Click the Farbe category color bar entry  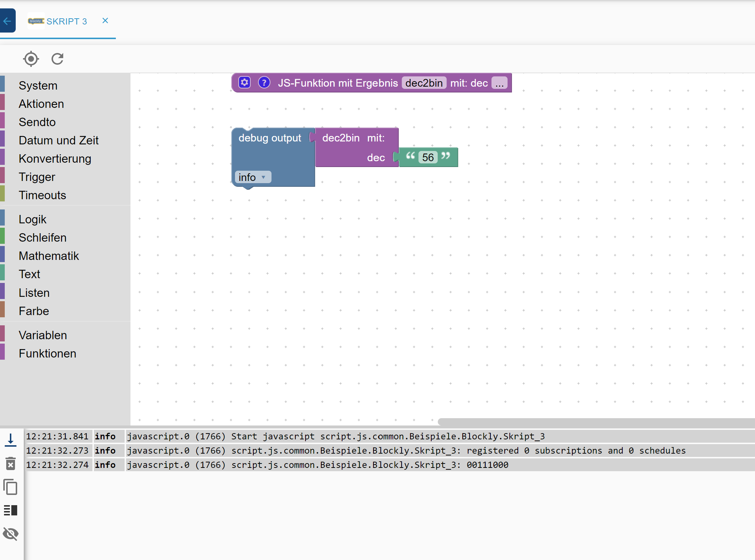coord(34,311)
